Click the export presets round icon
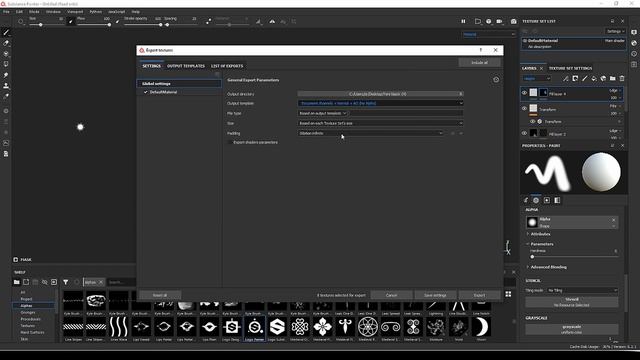 [496, 80]
